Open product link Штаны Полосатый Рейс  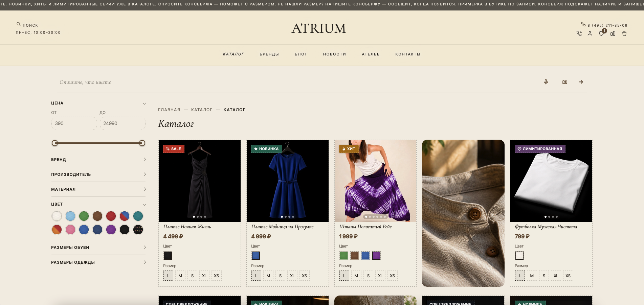tap(365, 227)
